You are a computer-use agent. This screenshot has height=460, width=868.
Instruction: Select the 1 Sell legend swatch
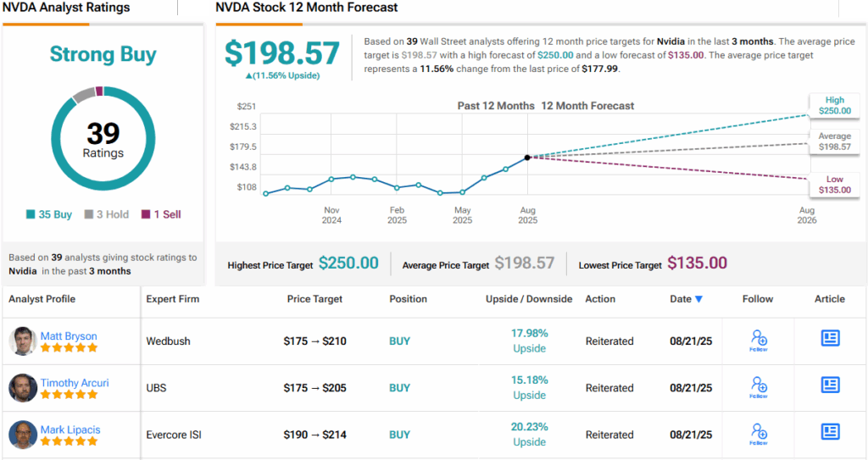click(x=145, y=215)
